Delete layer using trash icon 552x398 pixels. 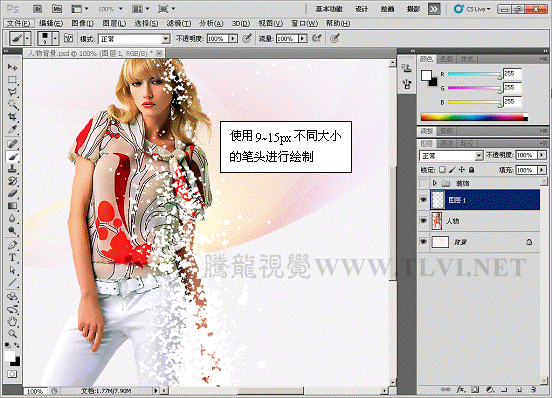point(533,390)
